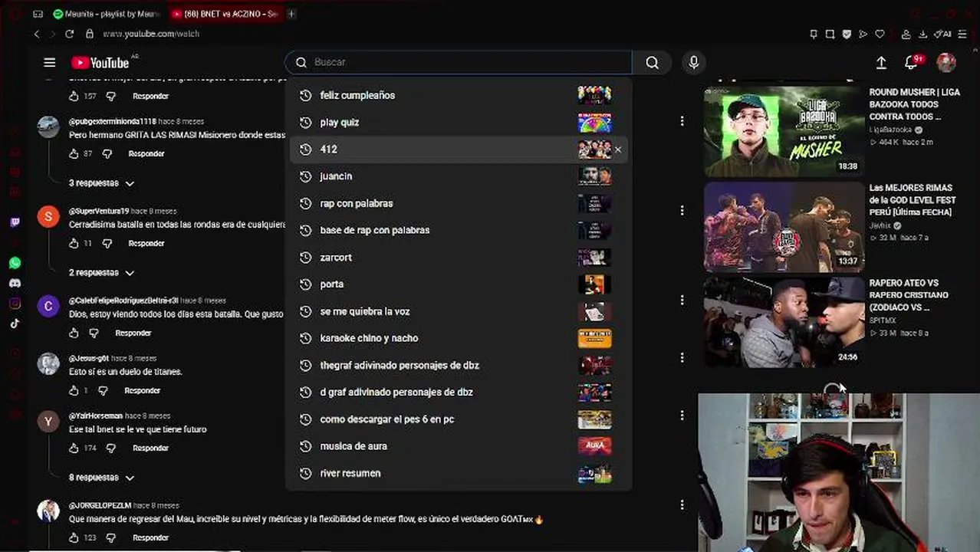Viewport: 980px width, 552px height.
Task: Click the padlock site info icon
Action: [89, 34]
